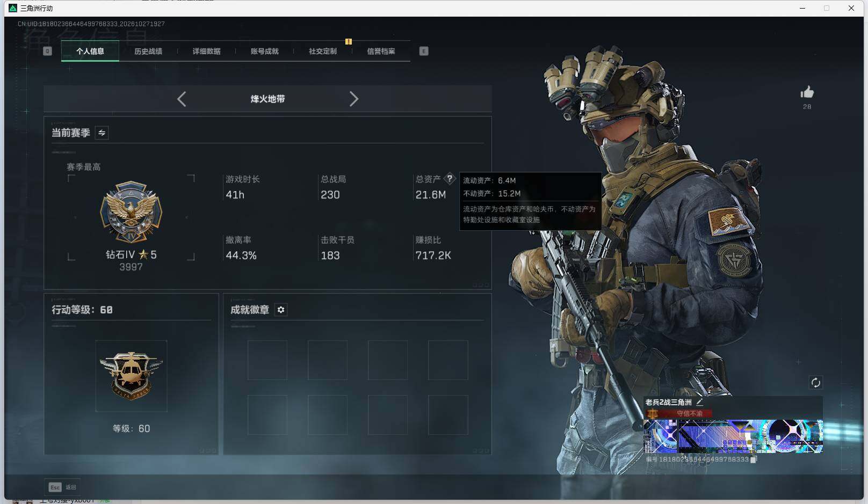Click the rank score 3997
868x504 pixels.
pyautogui.click(x=131, y=267)
